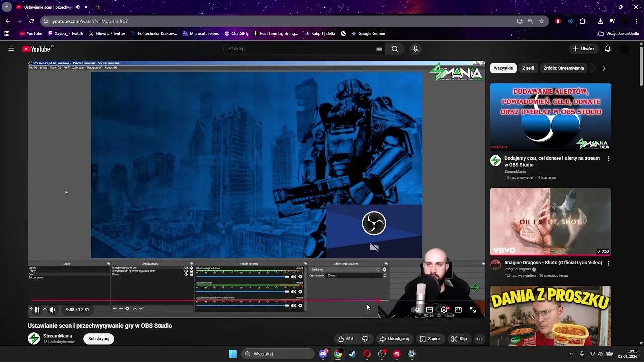
Task: Show more filter chips with right arrow
Action: (x=604, y=68)
